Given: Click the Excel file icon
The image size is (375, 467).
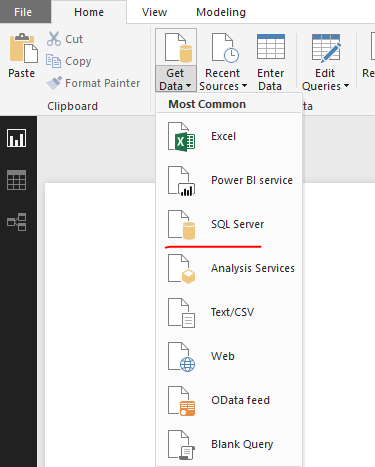Looking at the screenshot, I should (181, 137).
